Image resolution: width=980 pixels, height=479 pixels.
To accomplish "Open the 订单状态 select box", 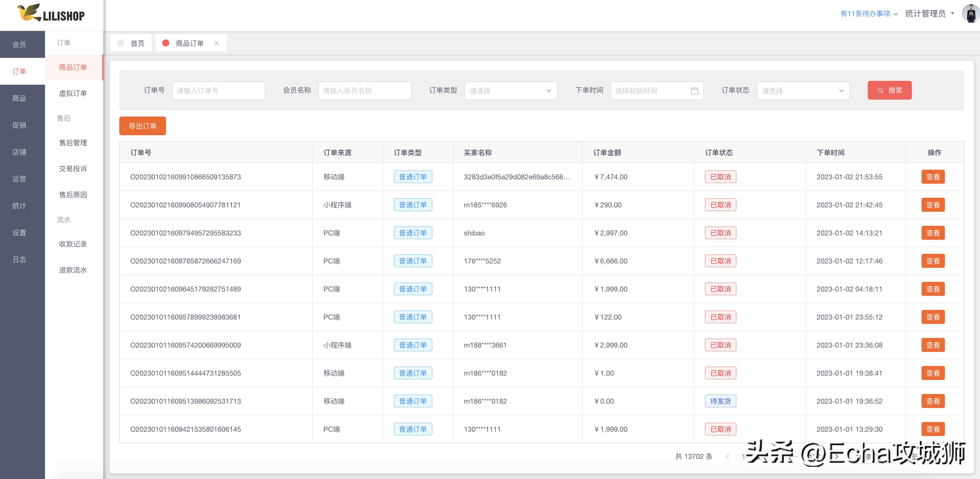I will click(803, 91).
